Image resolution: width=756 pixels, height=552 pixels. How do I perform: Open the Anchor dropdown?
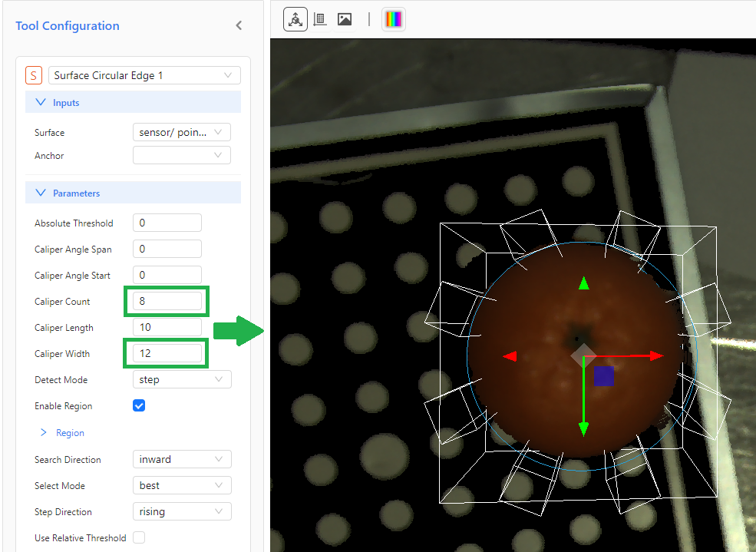coord(182,155)
